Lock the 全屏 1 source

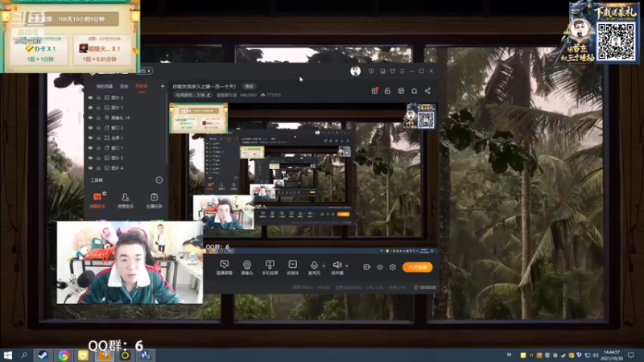tap(98, 138)
